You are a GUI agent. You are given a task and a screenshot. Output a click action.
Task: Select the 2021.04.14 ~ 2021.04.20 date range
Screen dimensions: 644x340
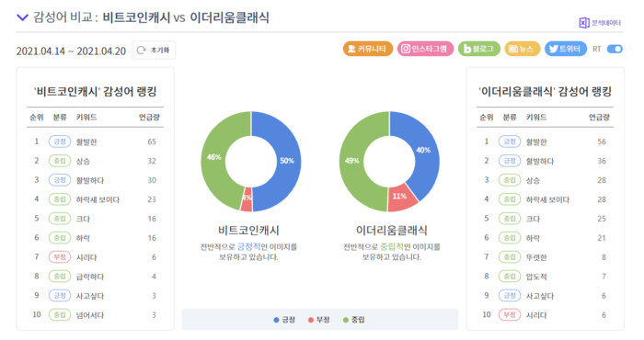[x=71, y=51]
